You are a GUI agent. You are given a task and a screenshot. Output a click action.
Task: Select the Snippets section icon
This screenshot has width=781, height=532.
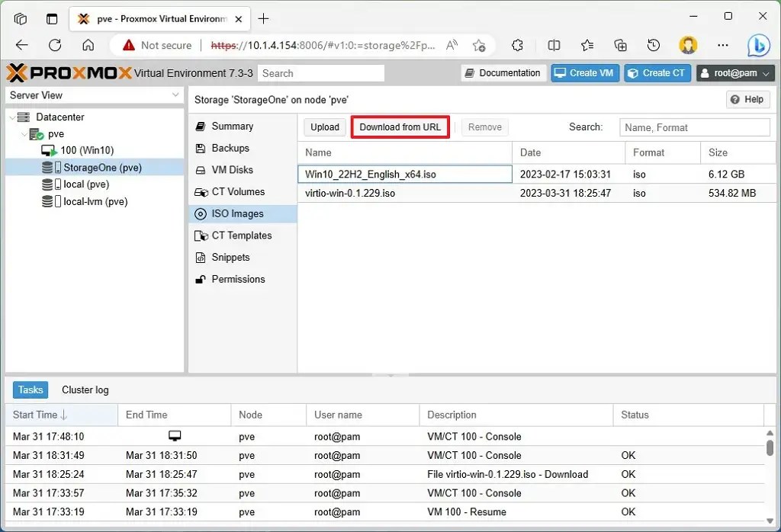pyautogui.click(x=202, y=257)
